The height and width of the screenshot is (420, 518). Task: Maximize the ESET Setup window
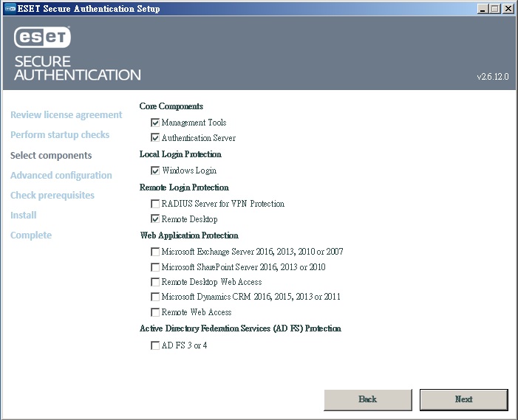pyautogui.click(x=494, y=9)
